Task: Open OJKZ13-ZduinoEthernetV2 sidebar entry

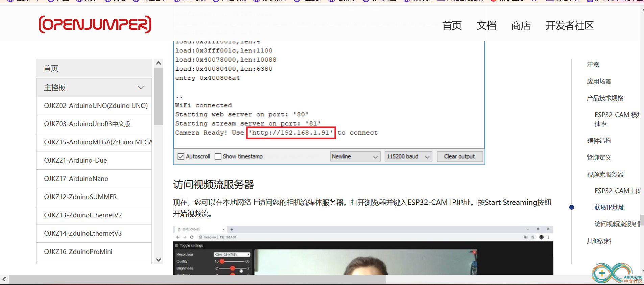Action: point(94,215)
